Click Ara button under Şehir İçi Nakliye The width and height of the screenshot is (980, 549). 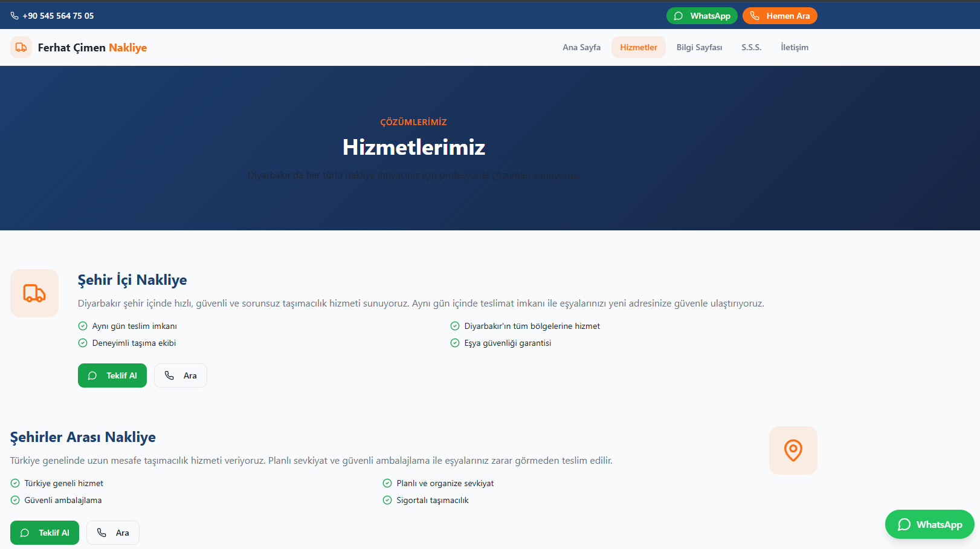click(181, 375)
